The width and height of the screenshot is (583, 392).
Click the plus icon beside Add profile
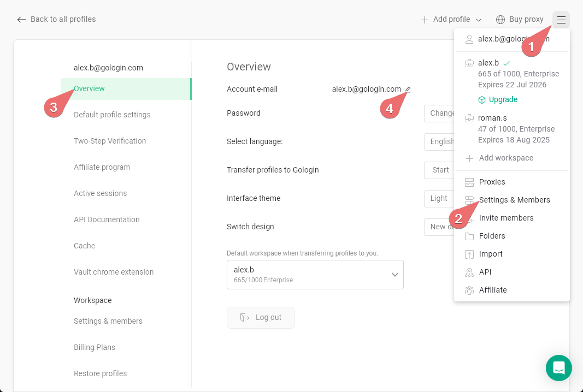425,20
